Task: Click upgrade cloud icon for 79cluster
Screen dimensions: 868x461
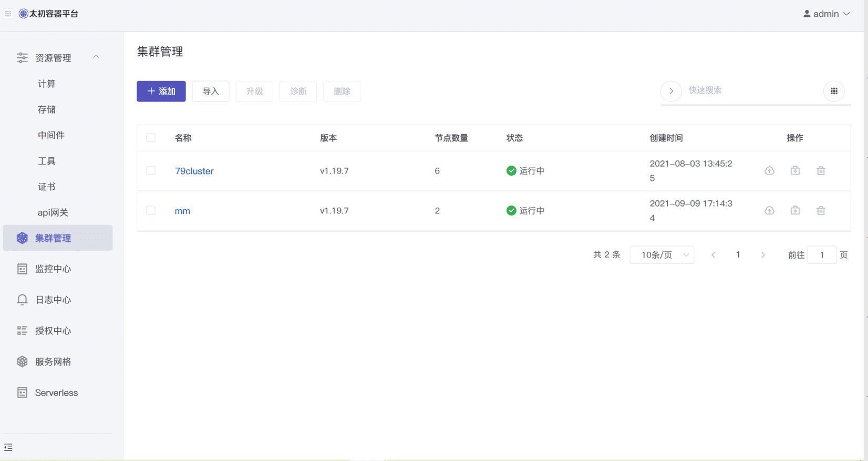Action: (x=769, y=171)
